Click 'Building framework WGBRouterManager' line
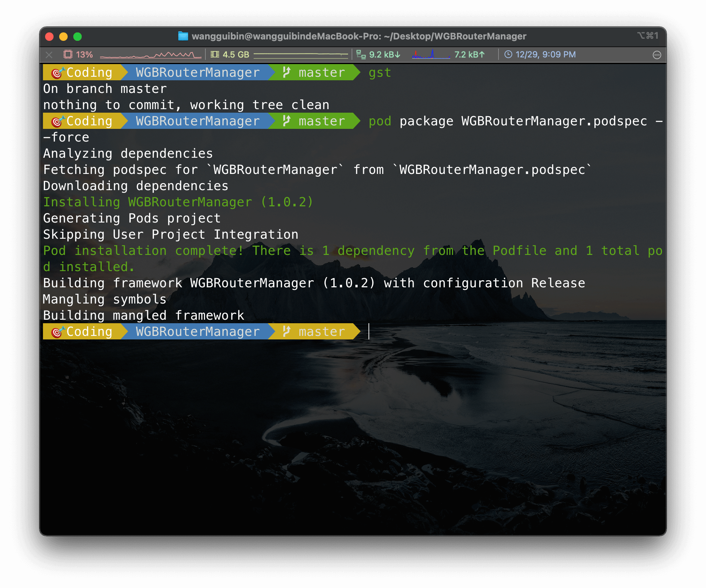This screenshot has height=588, width=706. point(314,283)
